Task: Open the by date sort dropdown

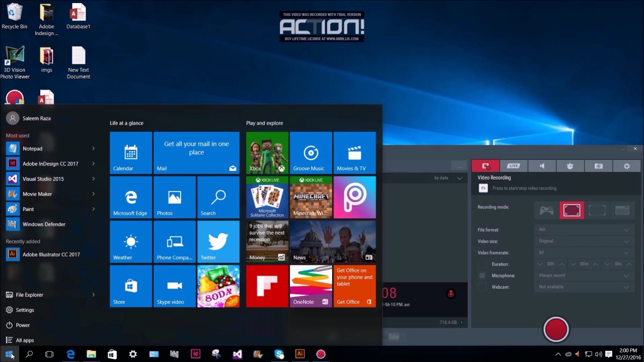Action: click(x=448, y=178)
